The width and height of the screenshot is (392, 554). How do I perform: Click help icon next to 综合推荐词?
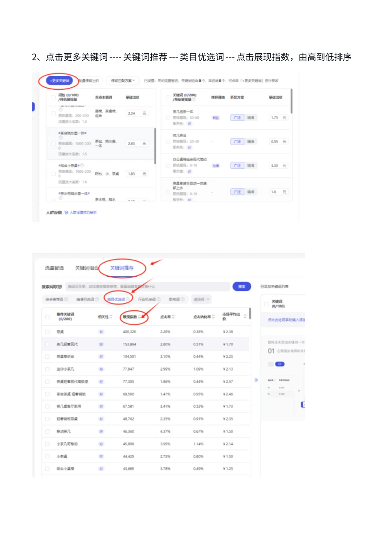tap(66, 300)
